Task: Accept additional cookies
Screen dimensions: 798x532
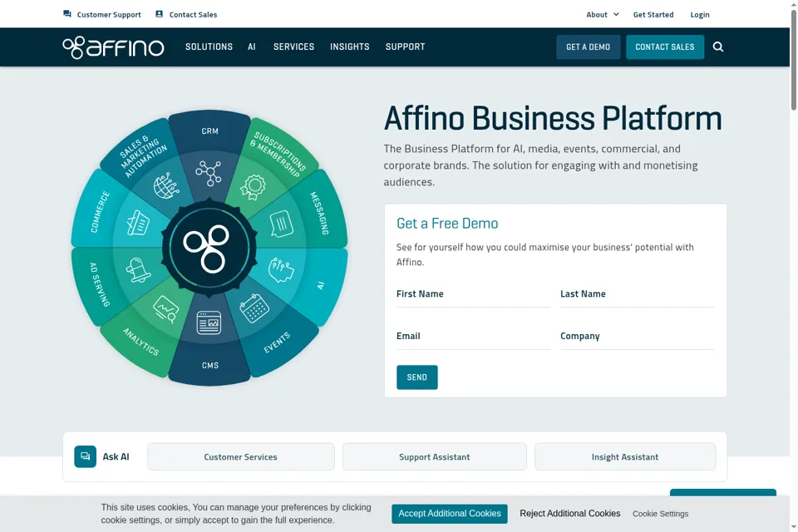Action: click(450, 514)
